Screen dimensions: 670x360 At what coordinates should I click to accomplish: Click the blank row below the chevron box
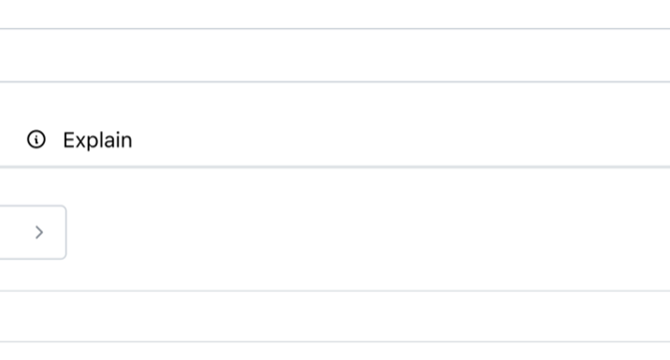click(335, 316)
